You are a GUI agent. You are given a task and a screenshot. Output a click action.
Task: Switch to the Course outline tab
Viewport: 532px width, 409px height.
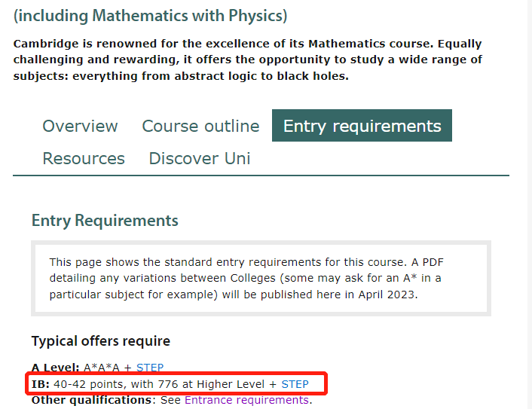(200, 126)
